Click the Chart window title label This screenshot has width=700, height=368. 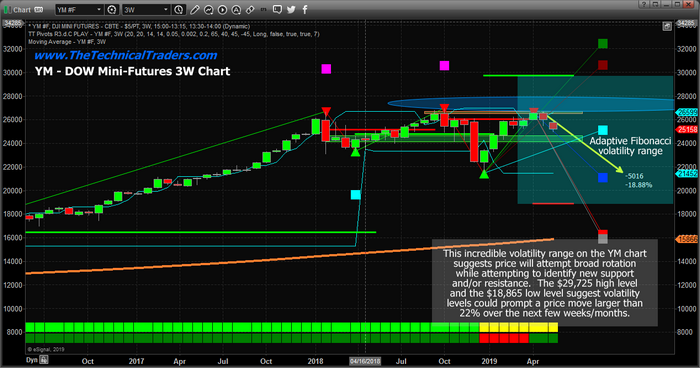pos(22,9)
